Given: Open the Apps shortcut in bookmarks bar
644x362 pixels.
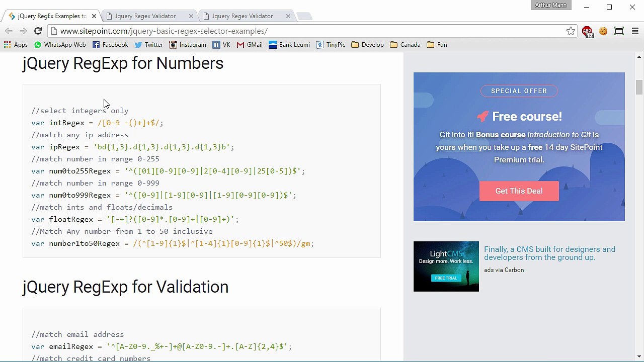Looking at the screenshot, I should tap(16, 45).
